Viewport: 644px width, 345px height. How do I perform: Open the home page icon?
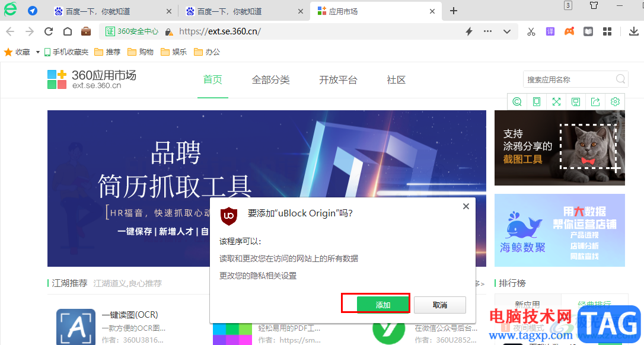68,31
